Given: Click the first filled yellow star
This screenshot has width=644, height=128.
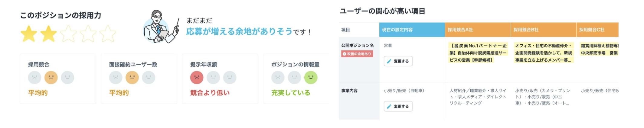Looking at the screenshot, I should pyautogui.click(x=29, y=34).
